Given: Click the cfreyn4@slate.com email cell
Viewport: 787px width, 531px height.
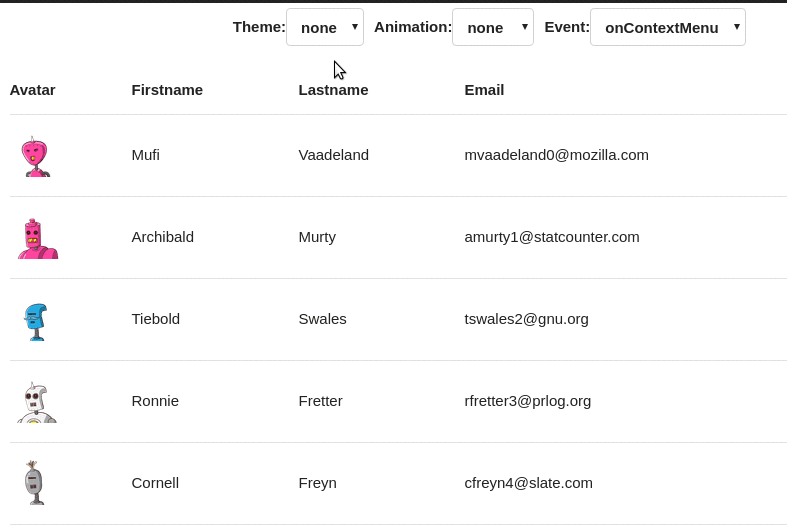Looking at the screenshot, I should [x=528, y=482].
